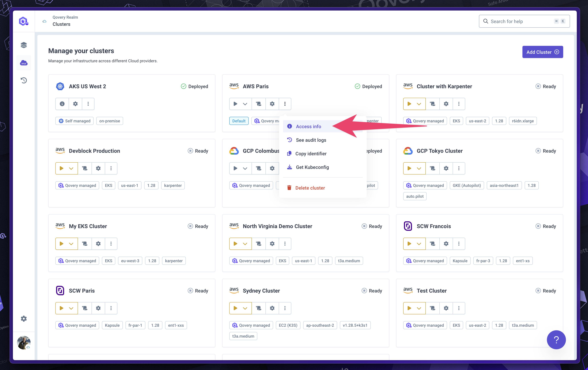The height and width of the screenshot is (370, 588).
Task: Expand deploy chevron for My EKS Cluster
Action: pyautogui.click(x=71, y=244)
